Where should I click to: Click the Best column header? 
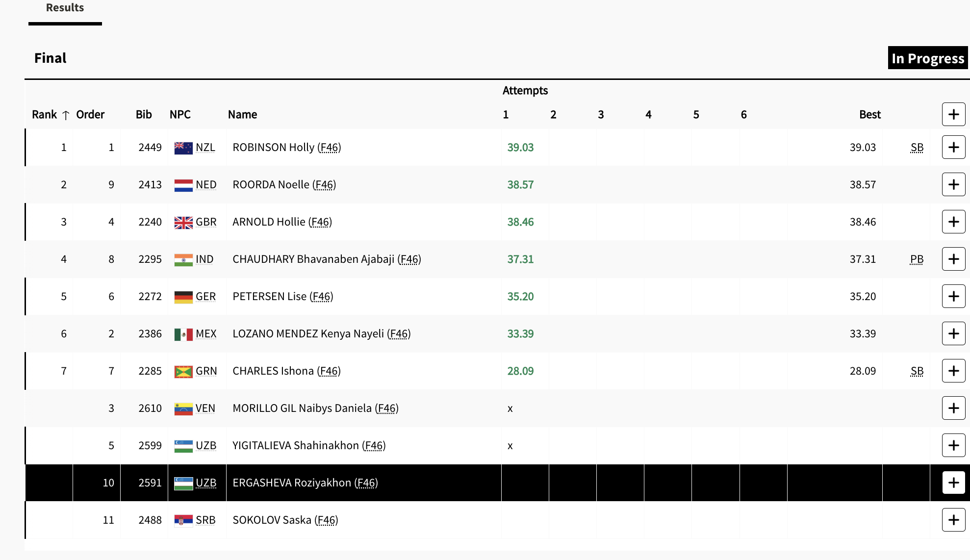pyautogui.click(x=869, y=114)
